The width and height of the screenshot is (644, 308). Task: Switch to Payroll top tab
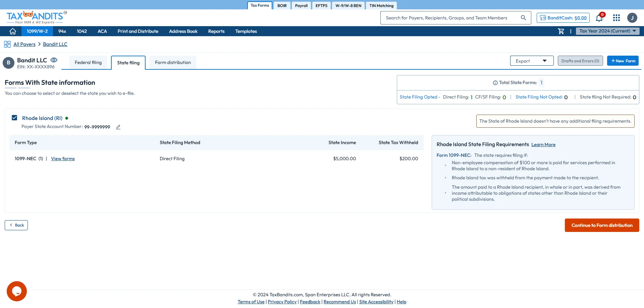pyautogui.click(x=301, y=6)
